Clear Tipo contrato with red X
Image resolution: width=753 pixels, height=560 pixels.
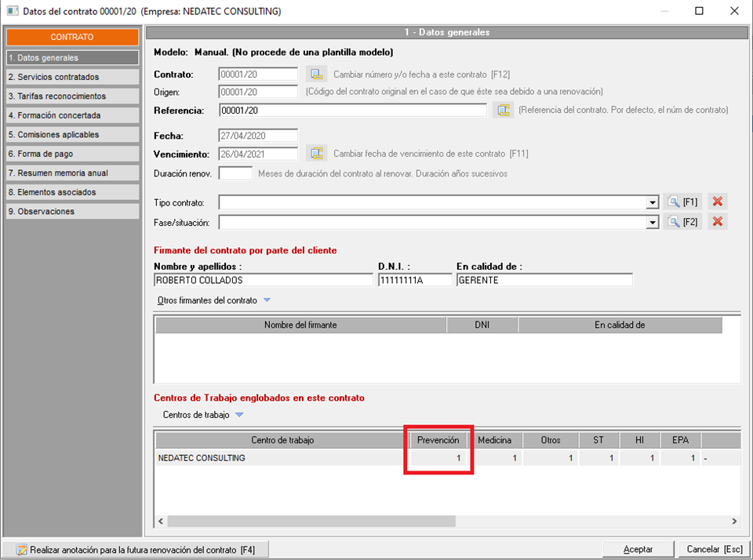pyautogui.click(x=717, y=202)
